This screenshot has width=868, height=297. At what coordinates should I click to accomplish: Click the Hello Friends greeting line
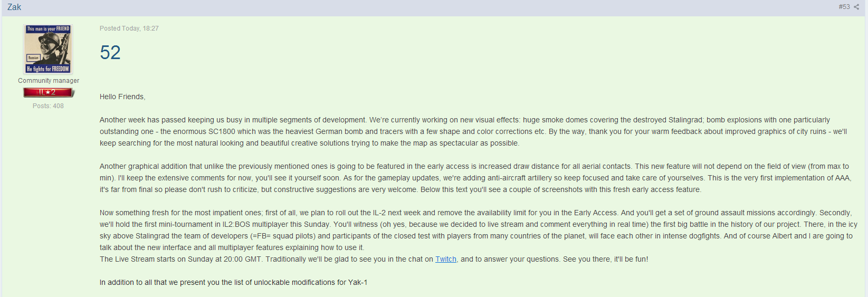tap(122, 97)
